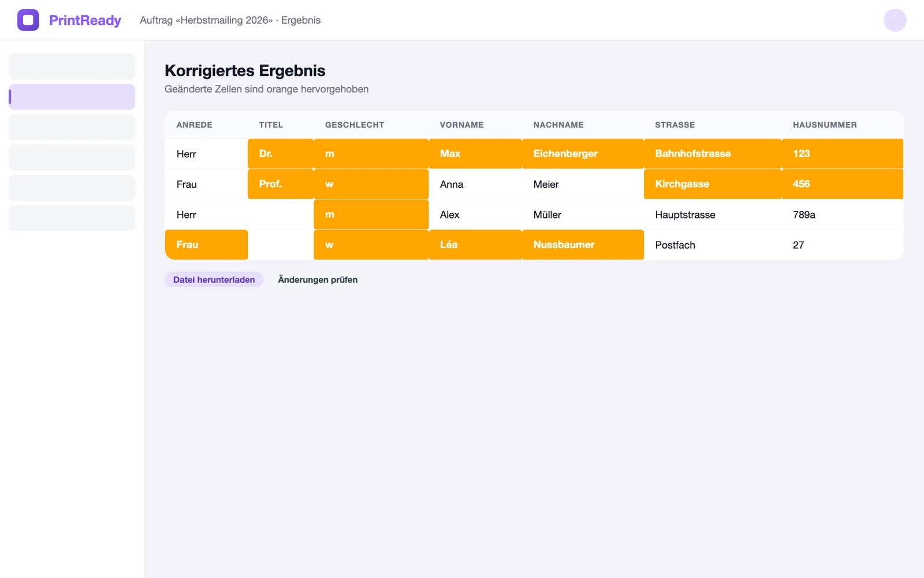Open the user avatar menu

895,20
